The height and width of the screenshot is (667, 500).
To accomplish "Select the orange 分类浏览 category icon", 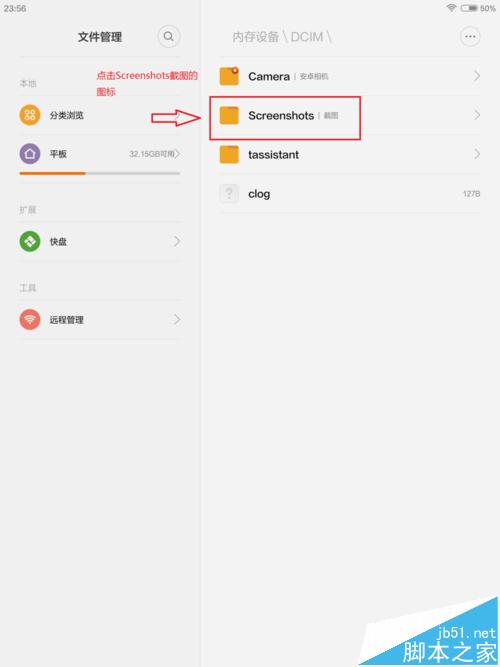I will click(x=30, y=115).
